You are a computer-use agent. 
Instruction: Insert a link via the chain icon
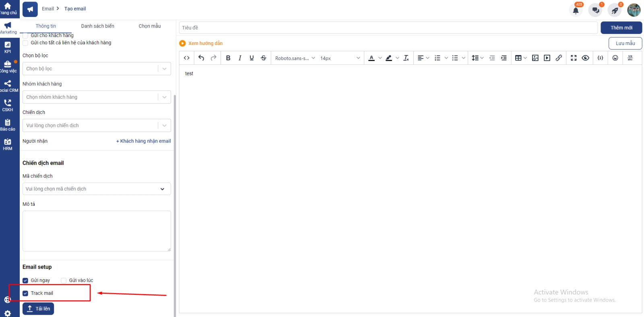coord(559,58)
